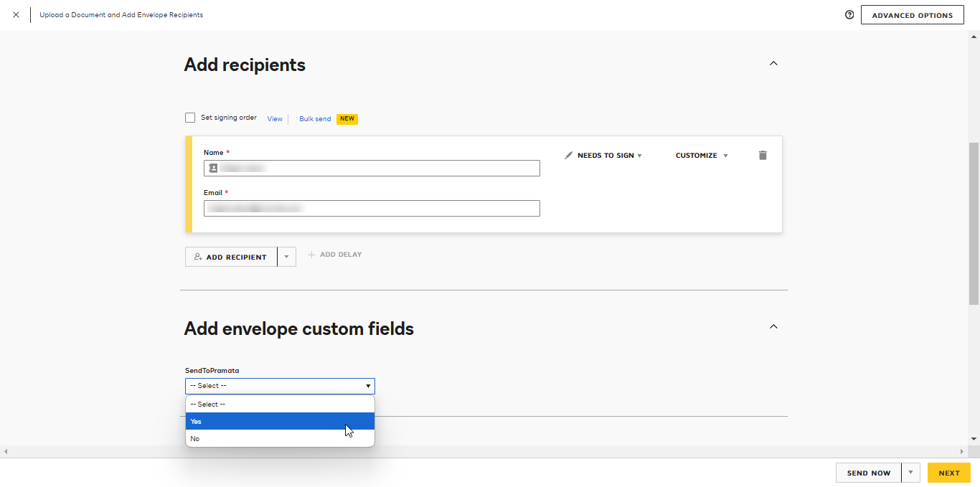Click the add-person icon on Add Recipient
The width and height of the screenshot is (980, 487).
199,257
